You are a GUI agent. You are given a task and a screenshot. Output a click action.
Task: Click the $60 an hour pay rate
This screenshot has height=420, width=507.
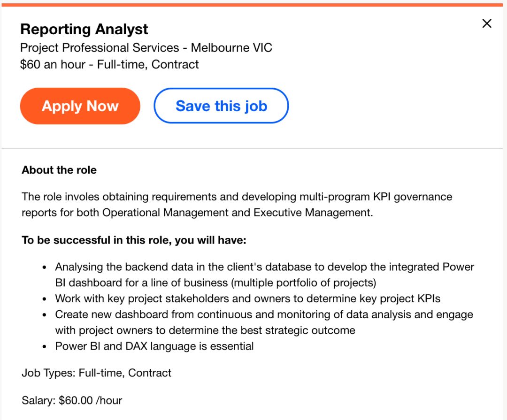point(53,64)
